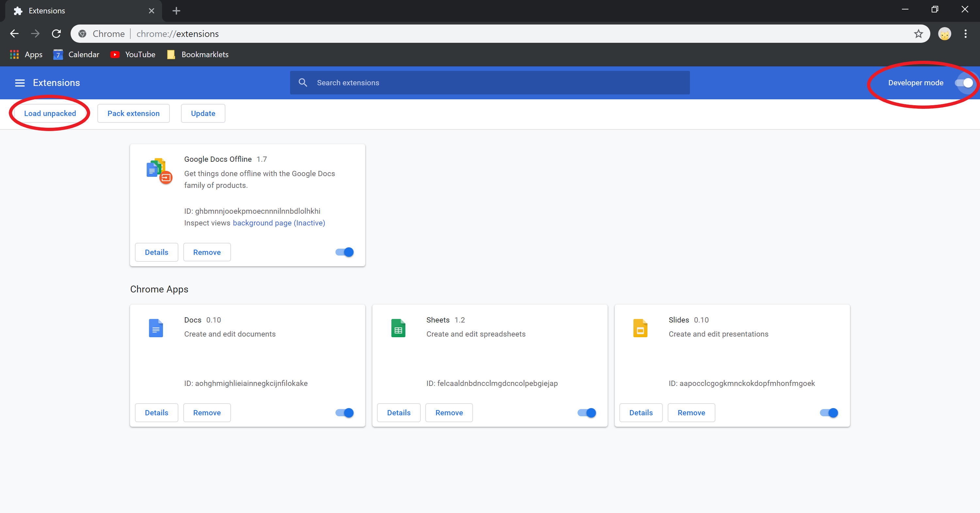Click the profile avatar icon
The height and width of the screenshot is (513, 980).
(x=944, y=34)
